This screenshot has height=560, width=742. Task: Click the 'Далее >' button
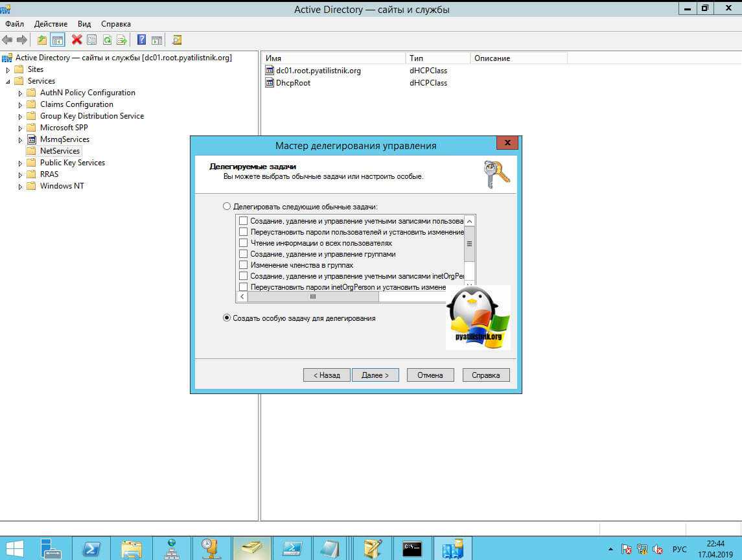point(375,375)
